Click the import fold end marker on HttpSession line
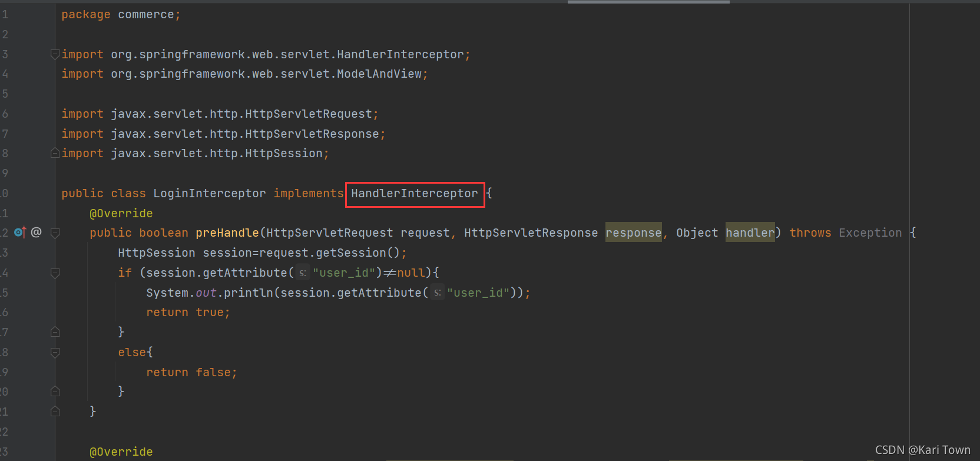This screenshot has height=461, width=980. (55, 153)
